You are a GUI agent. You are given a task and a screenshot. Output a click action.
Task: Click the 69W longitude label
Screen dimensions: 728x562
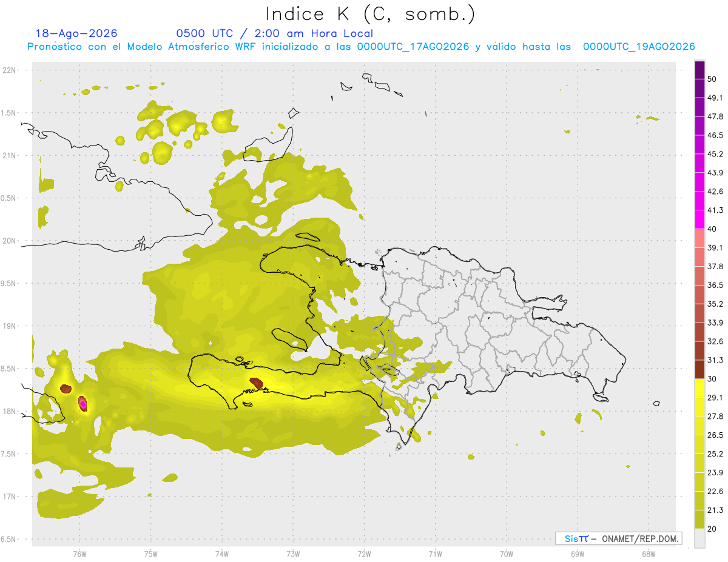pyautogui.click(x=578, y=555)
